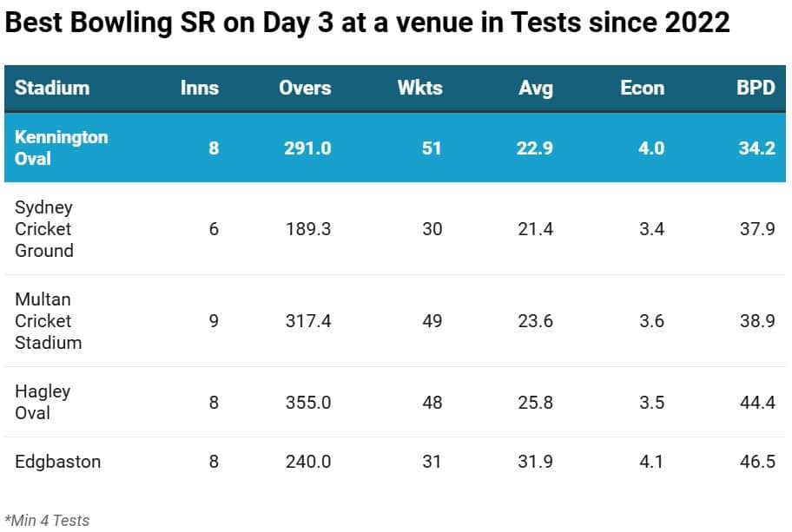Click the Sydney Cricket Ground stadium cell
The image size is (792, 532).
[x=43, y=229]
